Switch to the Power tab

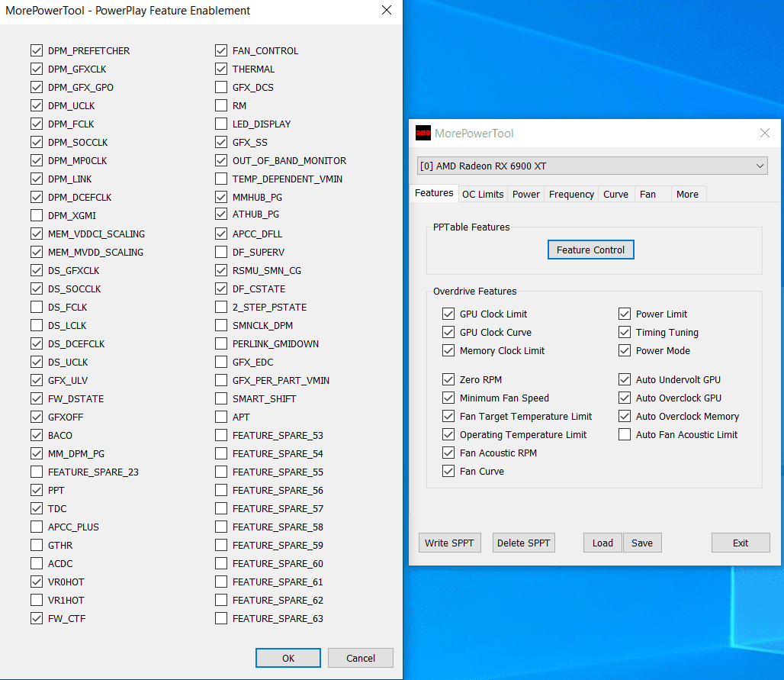click(526, 194)
